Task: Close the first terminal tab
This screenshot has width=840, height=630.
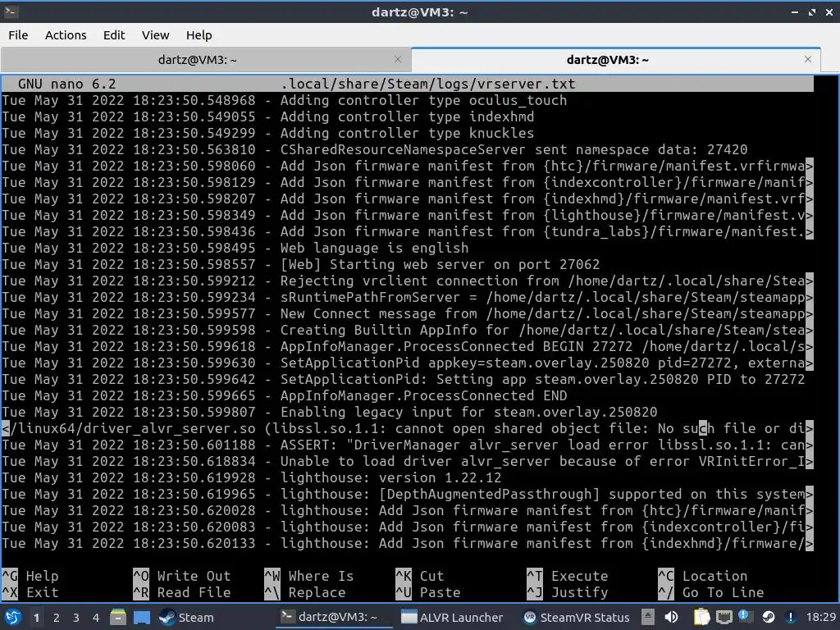Action: click(398, 59)
